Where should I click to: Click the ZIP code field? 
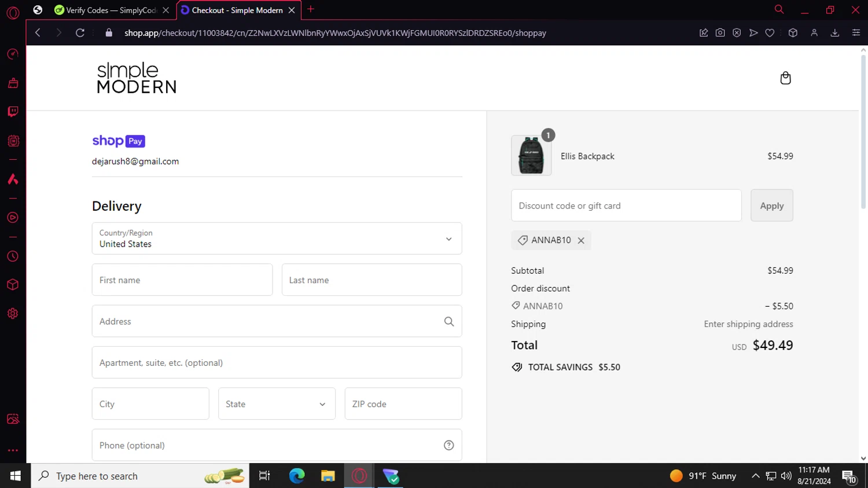(x=403, y=404)
